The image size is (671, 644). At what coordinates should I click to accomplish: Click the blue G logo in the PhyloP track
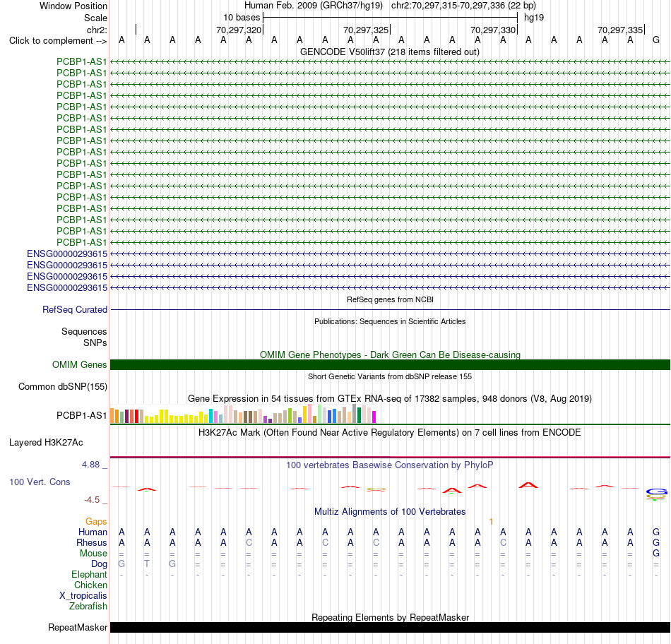[x=656, y=491]
